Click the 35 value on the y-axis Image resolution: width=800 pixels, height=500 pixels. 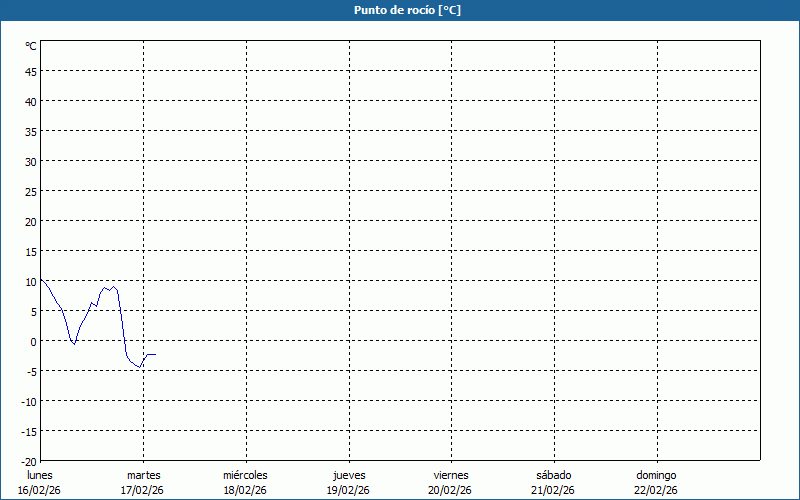31,132
